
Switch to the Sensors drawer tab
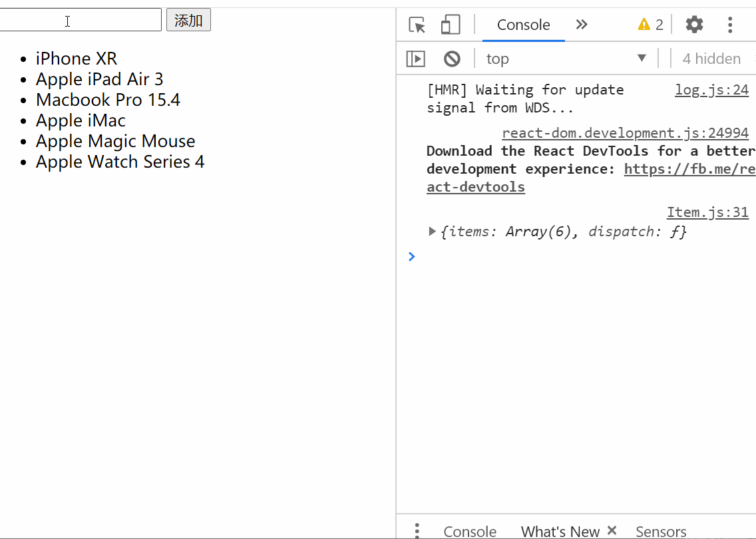click(661, 531)
